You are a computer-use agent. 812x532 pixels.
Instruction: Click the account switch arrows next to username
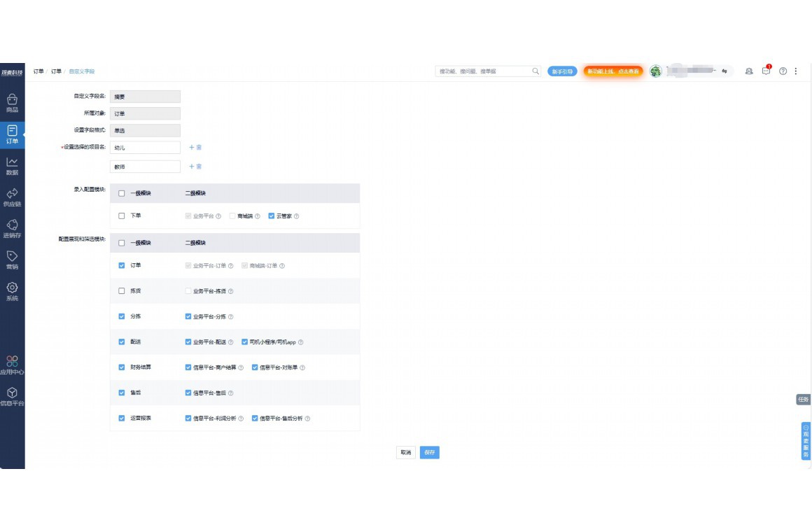(724, 71)
